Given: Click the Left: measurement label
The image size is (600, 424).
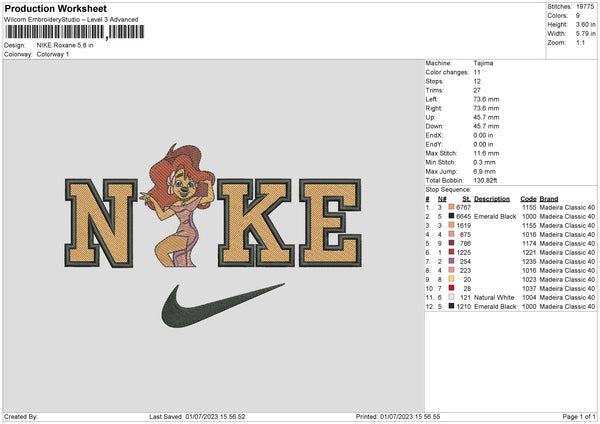Looking at the screenshot, I should coord(432,99).
